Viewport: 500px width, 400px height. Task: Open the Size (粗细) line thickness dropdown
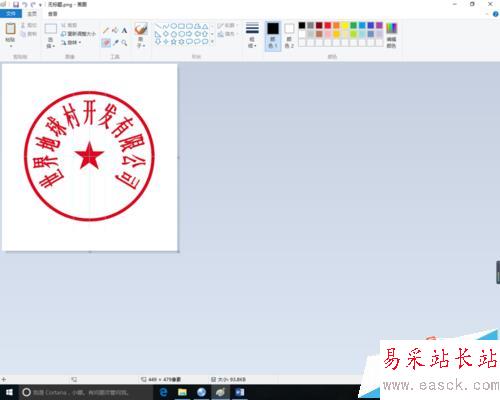(x=252, y=35)
